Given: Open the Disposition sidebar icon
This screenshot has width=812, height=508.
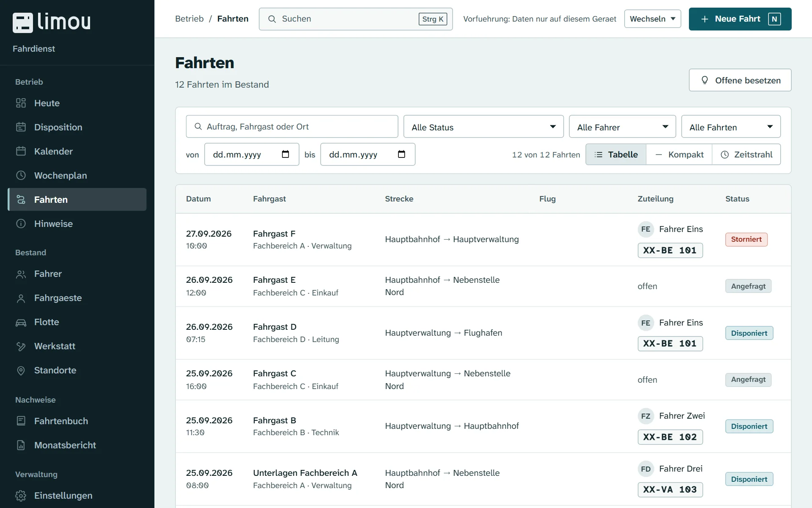Looking at the screenshot, I should (21, 127).
